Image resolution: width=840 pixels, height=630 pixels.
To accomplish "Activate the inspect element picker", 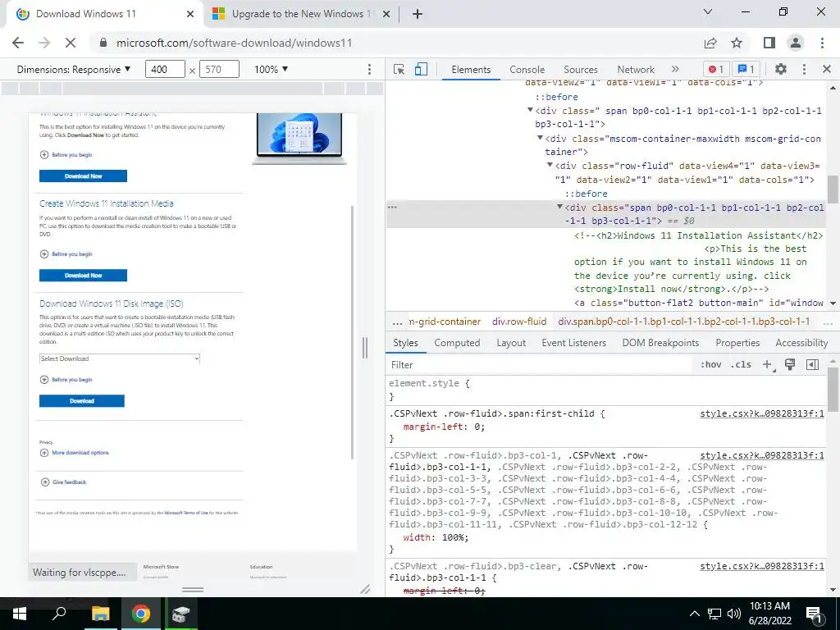I will [x=399, y=70].
